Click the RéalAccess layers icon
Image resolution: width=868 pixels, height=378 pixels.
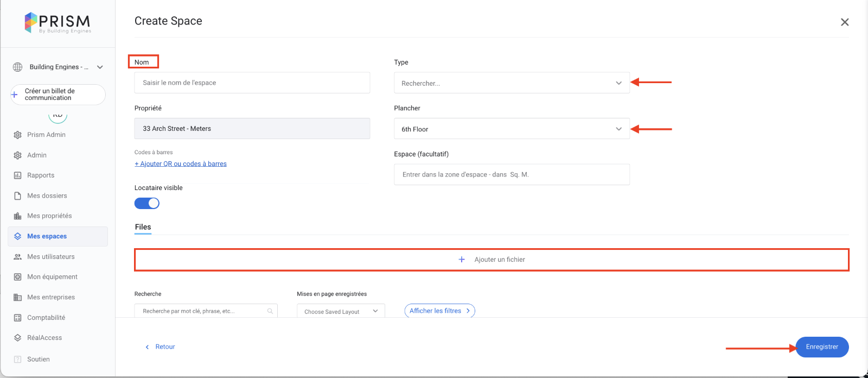click(x=17, y=338)
